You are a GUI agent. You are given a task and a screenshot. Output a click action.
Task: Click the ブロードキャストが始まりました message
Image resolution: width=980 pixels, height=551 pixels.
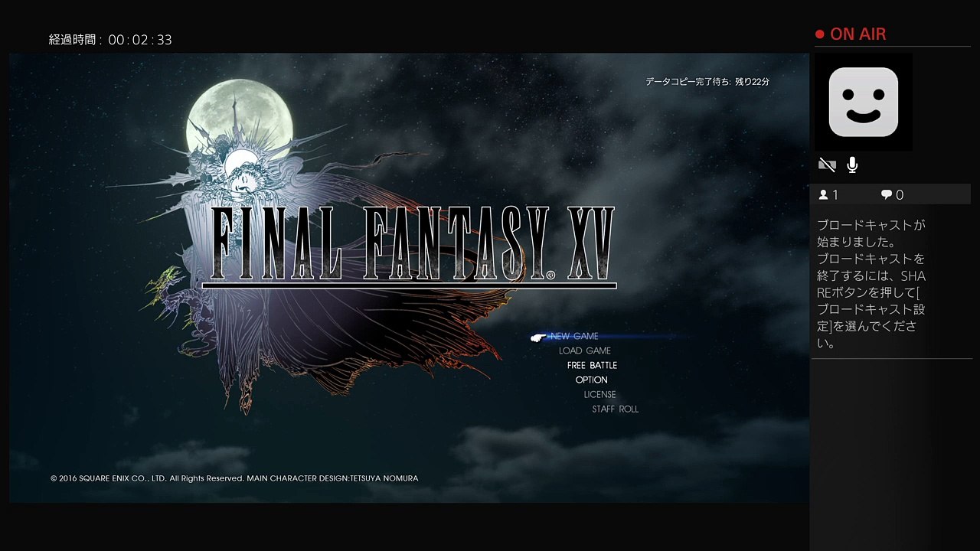click(871, 233)
